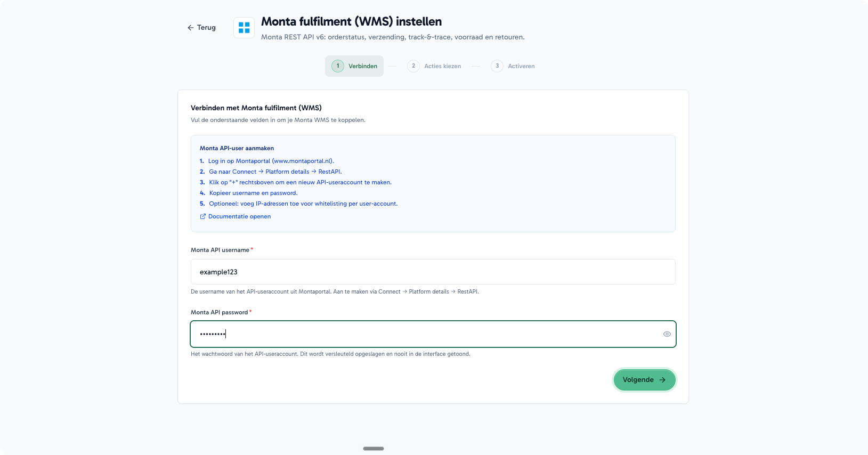This screenshot has width=868, height=455.
Task: Click the 'De username van het API-useraccount' hint
Action: point(335,291)
